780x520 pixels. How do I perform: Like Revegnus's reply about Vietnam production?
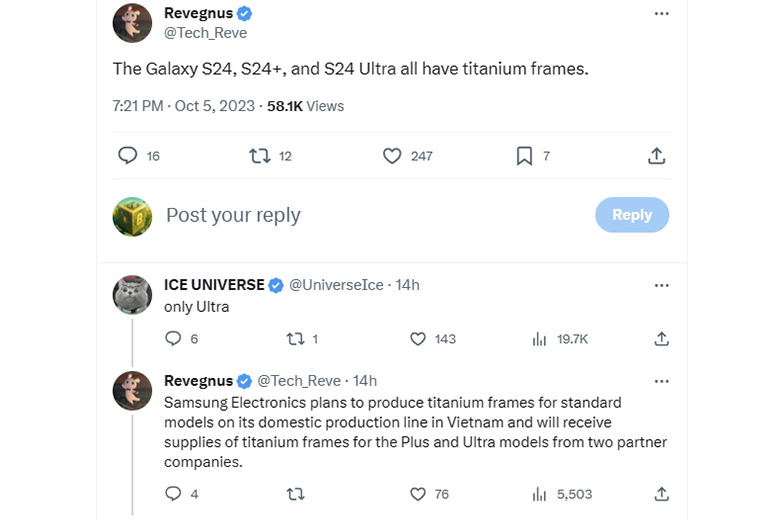coord(419,494)
